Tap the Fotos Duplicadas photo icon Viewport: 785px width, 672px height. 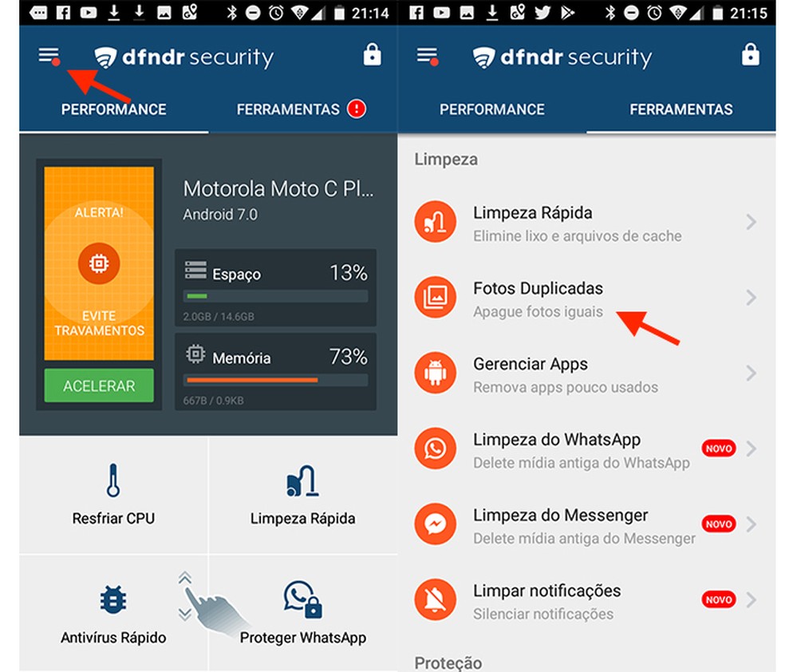(x=435, y=298)
